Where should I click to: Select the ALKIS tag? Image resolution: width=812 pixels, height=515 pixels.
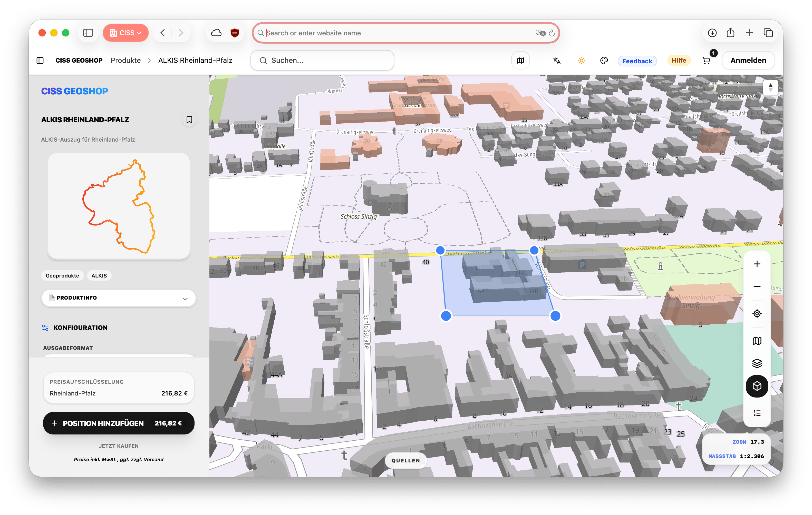[99, 275]
